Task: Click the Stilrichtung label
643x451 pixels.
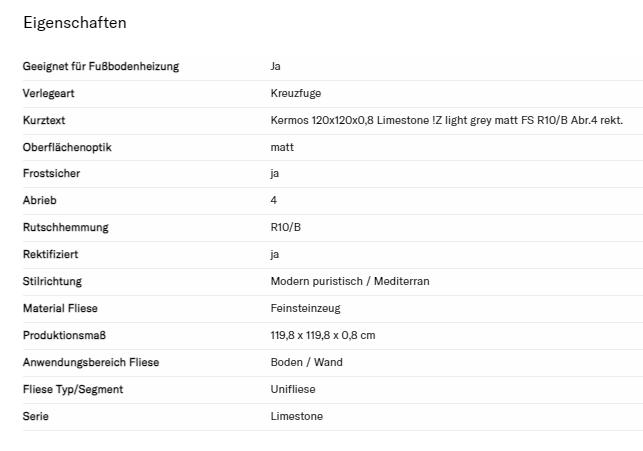Action: point(52,281)
